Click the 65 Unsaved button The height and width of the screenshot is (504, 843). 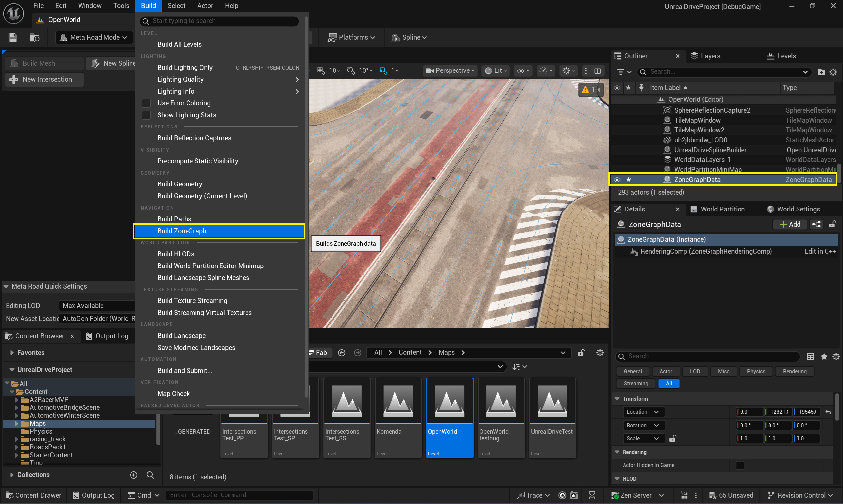[x=731, y=495]
